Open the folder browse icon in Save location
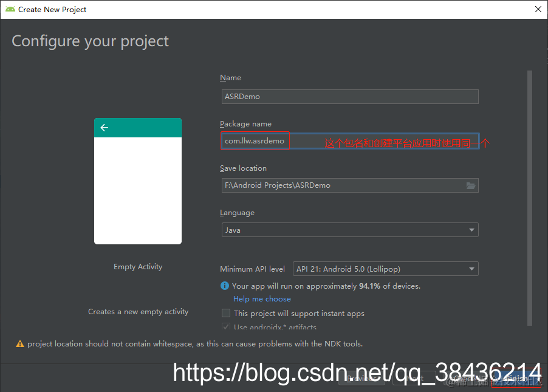Screen dimensions: 548x392 coord(471,185)
